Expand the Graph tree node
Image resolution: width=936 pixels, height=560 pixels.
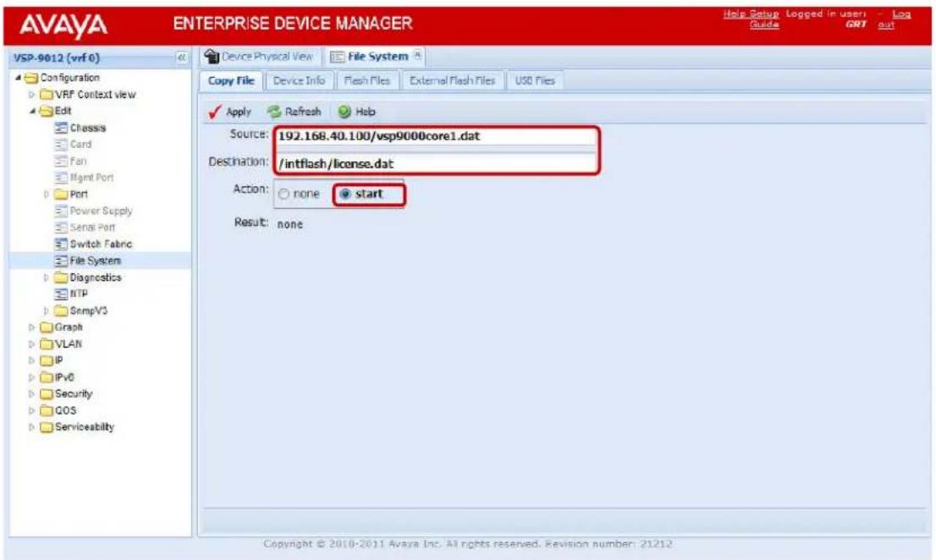click(x=32, y=327)
